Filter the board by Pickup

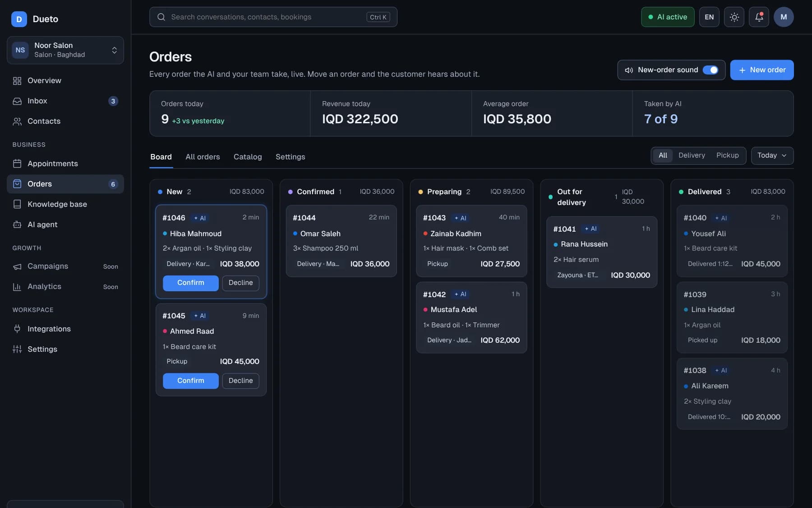(727, 155)
